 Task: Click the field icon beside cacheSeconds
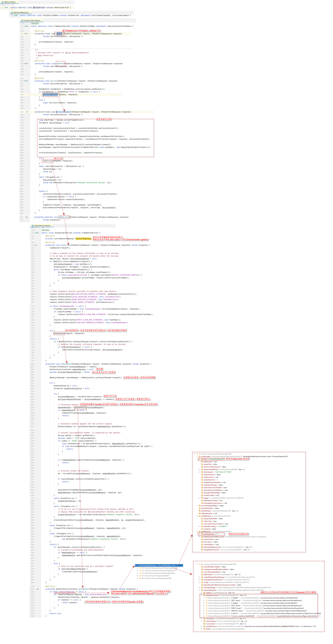(x=202, y=480)
